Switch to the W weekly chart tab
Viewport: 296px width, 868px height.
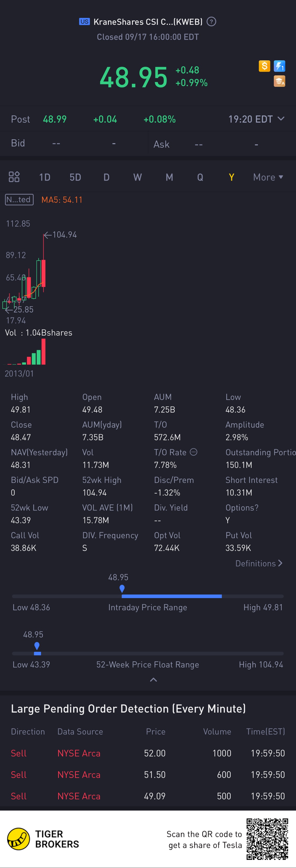click(137, 177)
